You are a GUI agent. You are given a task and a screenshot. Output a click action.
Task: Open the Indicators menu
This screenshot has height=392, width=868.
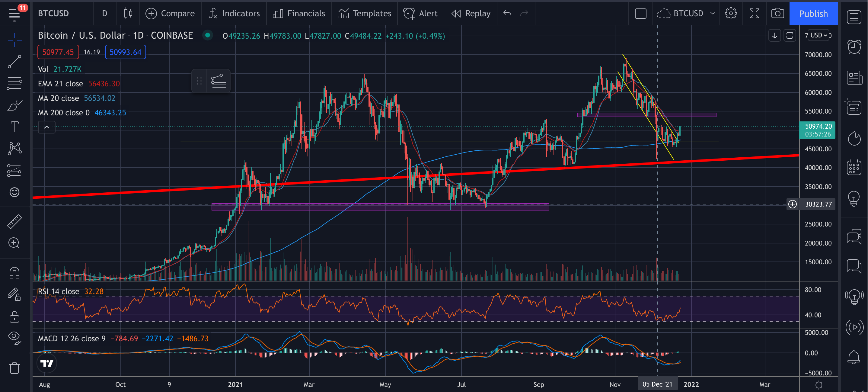(234, 14)
